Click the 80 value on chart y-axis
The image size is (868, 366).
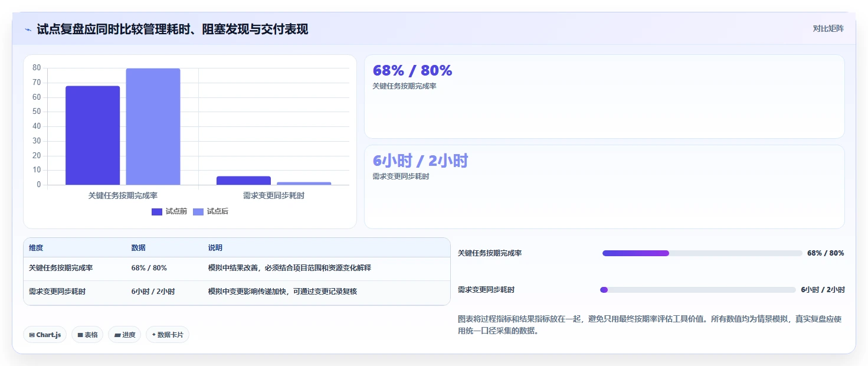tap(37, 68)
